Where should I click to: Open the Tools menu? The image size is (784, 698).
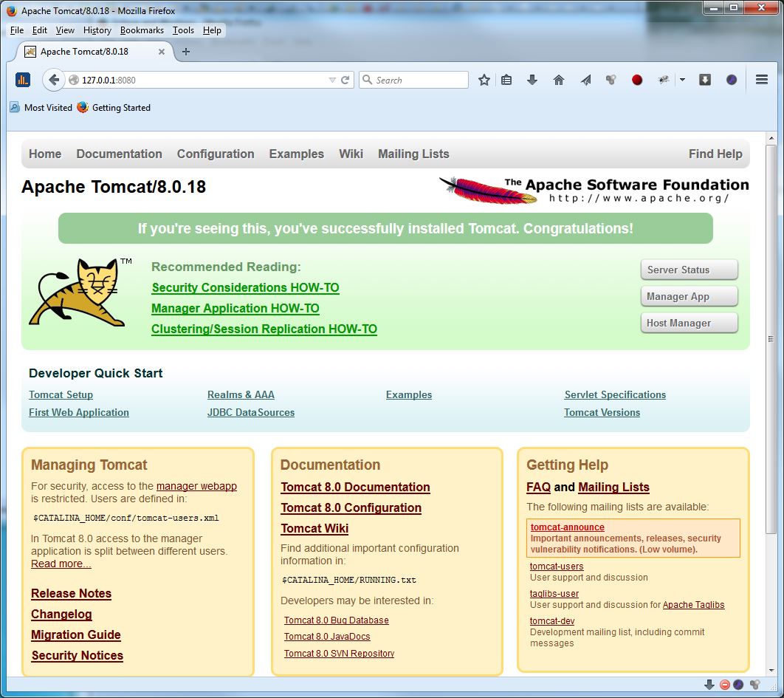coord(183,30)
